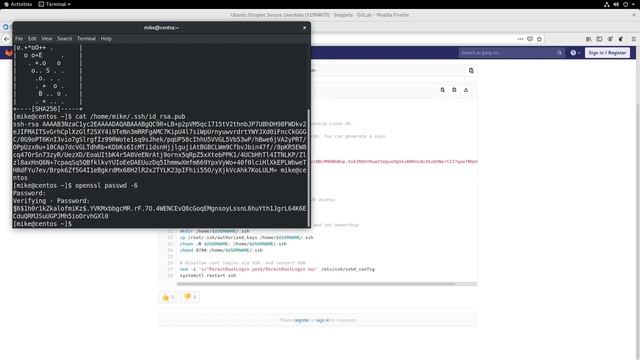This screenshot has width=640, height=360.
Task: Bookmark this page with the star icon
Action: coord(539,39)
